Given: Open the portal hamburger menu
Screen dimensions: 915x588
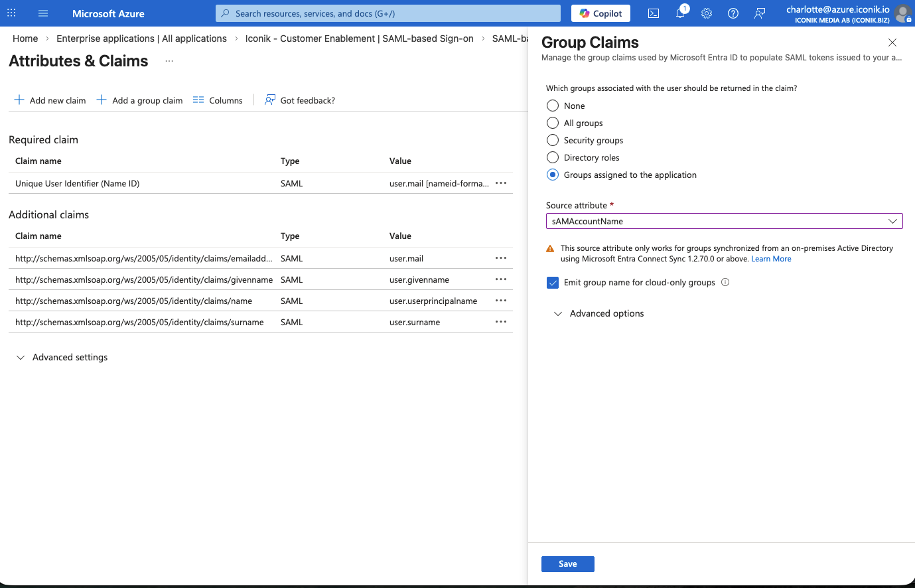Looking at the screenshot, I should [x=43, y=13].
